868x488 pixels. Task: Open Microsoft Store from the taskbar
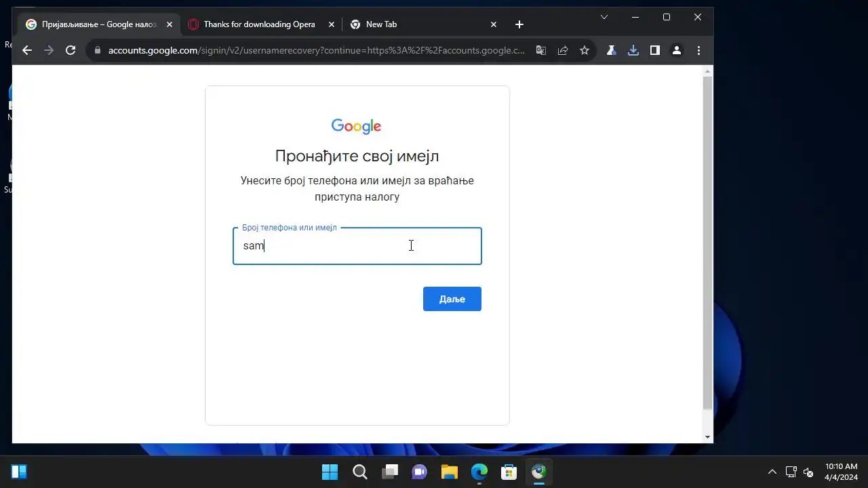[509, 472]
